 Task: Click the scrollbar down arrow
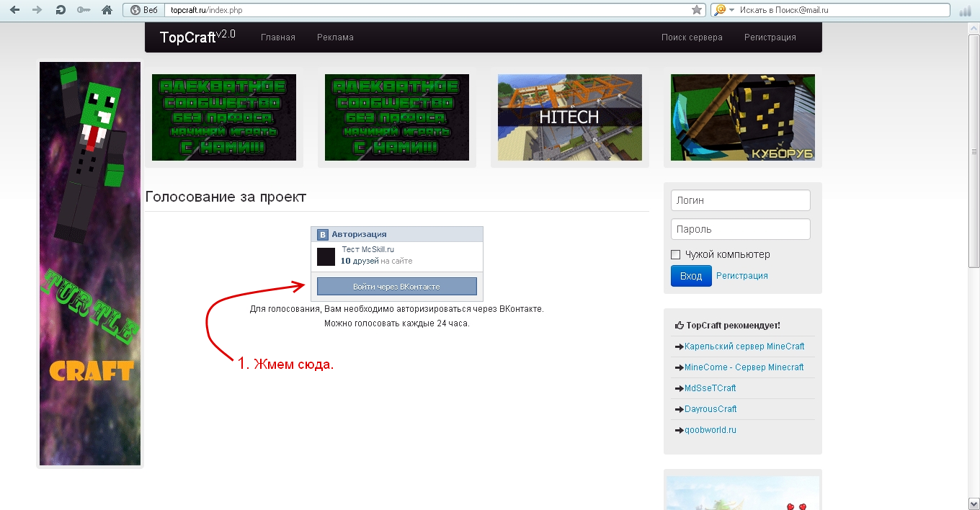point(974,504)
